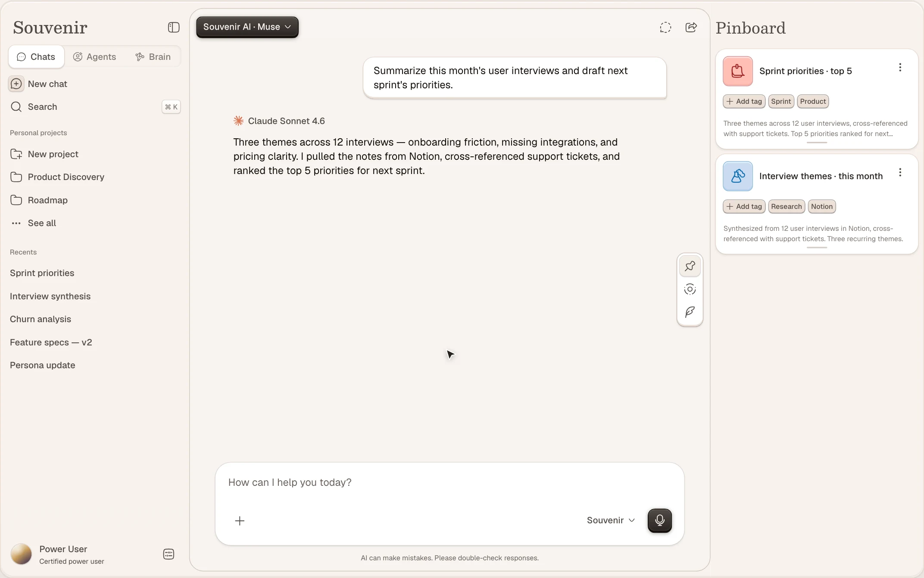924x578 pixels.
Task: Open the temporary chat dashed-circle icon
Action: click(665, 28)
